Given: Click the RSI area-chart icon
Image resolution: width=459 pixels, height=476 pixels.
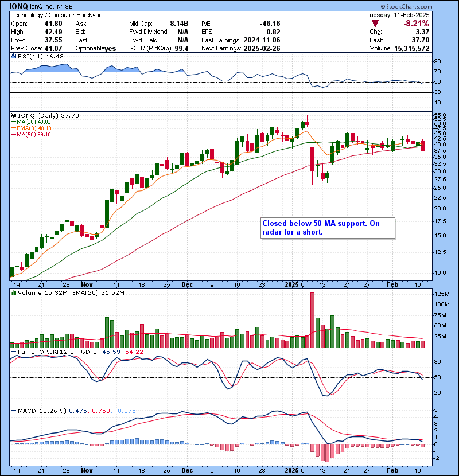Looking at the screenshot, I should point(13,56).
